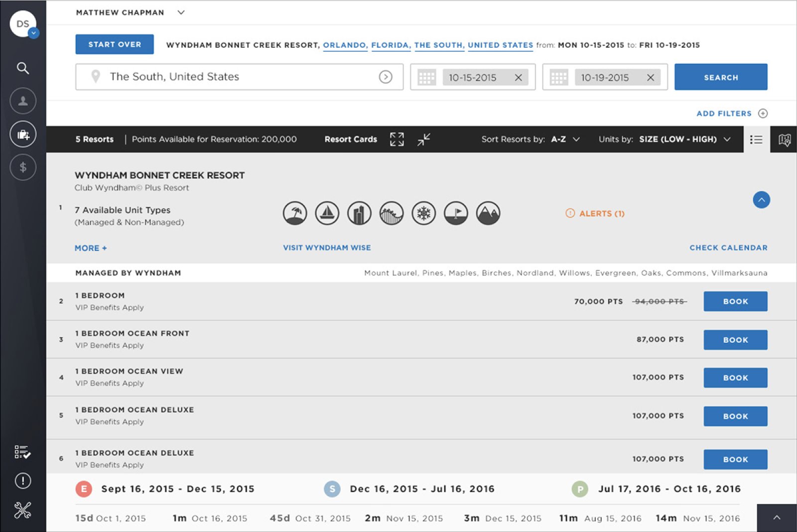Collapse the Wyndham Bonnet Creek resort card
The image size is (797, 532).
click(x=761, y=200)
